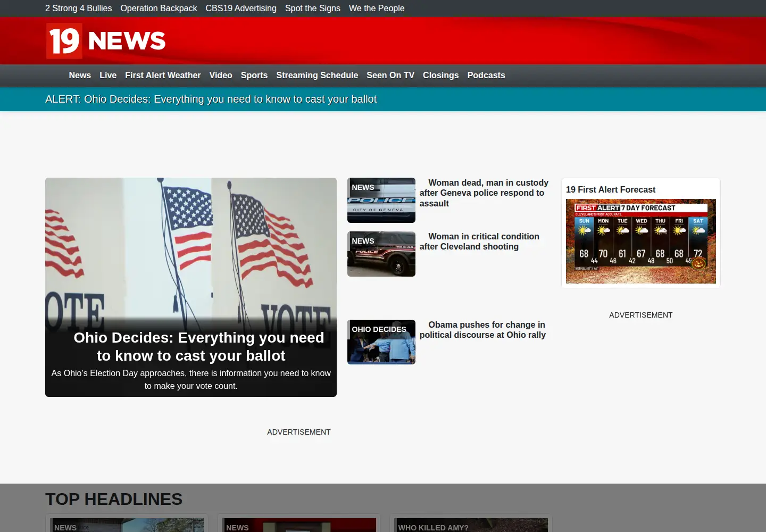Go to Podcasts section
This screenshot has height=532, width=766.
[486, 76]
